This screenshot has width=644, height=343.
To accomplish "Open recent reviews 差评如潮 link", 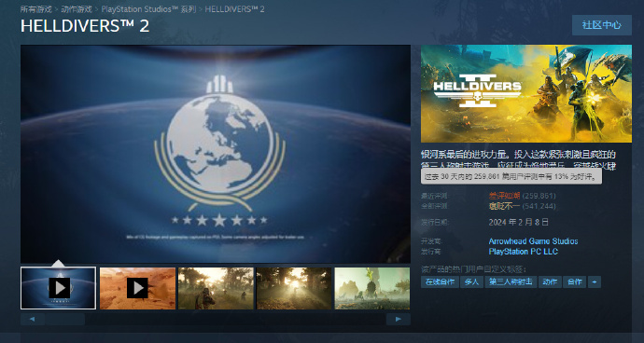I will click(x=504, y=196).
